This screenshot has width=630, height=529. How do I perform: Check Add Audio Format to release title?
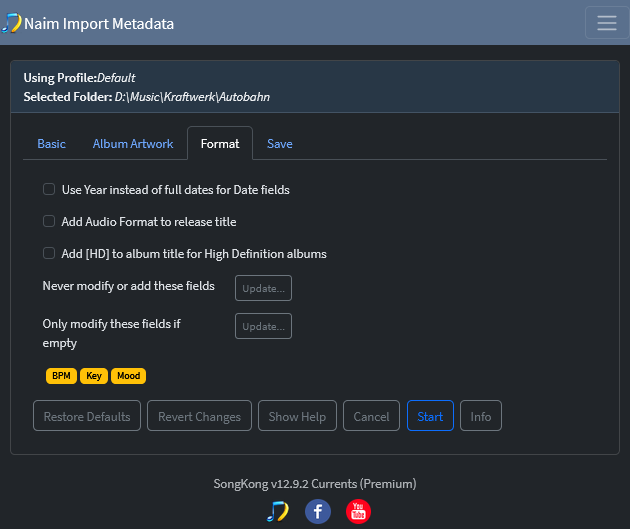49,221
